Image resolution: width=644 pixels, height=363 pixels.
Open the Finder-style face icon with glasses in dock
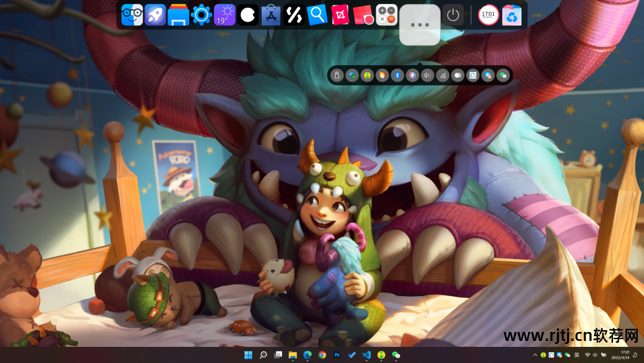tap(132, 15)
